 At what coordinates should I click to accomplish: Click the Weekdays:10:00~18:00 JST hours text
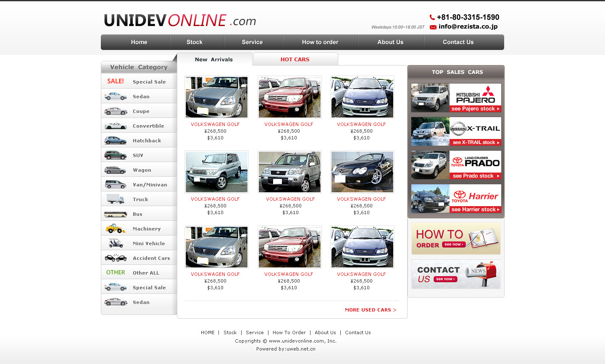[x=398, y=27]
